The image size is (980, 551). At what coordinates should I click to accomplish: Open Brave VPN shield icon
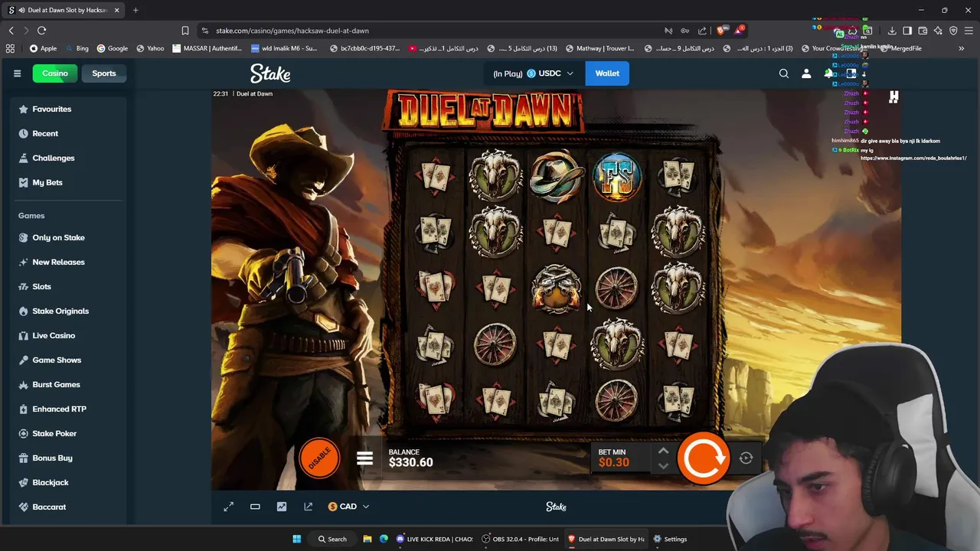click(x=953, y=31)
